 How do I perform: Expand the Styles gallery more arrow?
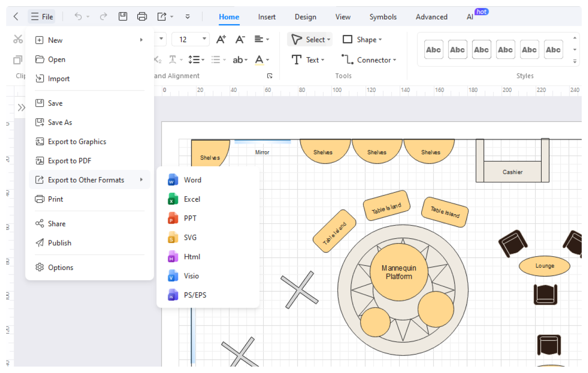(575, 61)
